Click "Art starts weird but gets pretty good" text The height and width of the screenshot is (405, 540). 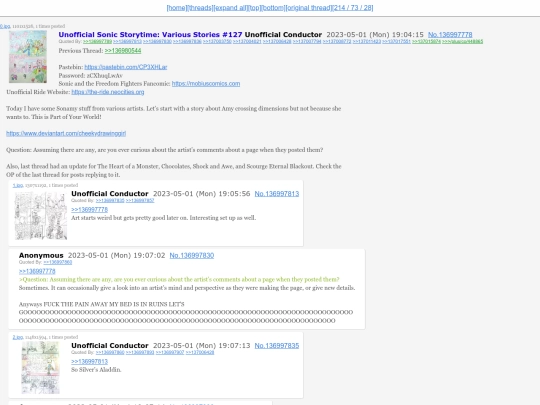[x=164, y=218]
